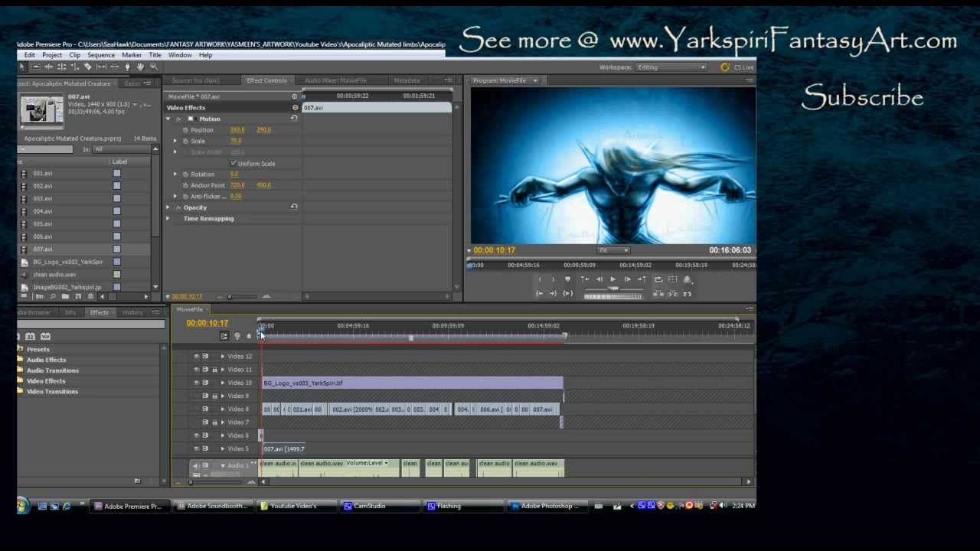Open the Video Transitions effects folder
Screen dimensions: 980x551
tap(52, 392)
